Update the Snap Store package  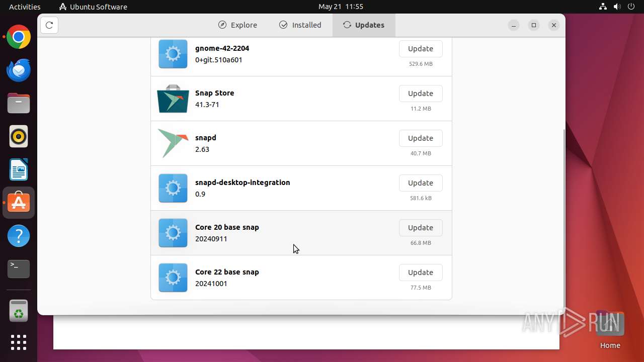click(x=421, y=94)
